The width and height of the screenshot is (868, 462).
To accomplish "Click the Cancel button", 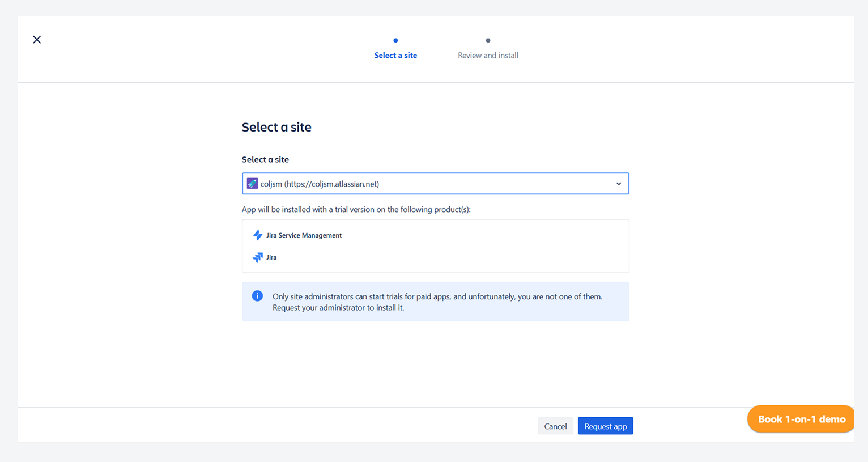I will (x=555, y=426).
